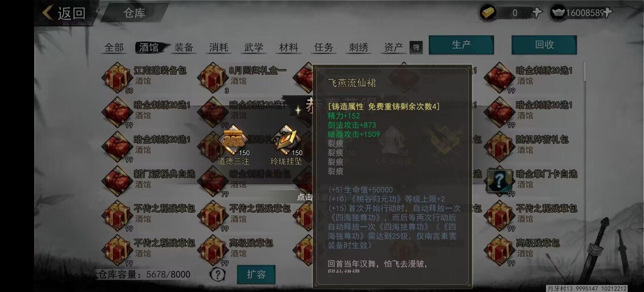Open the 材料 category tab
Image resolution: width=644 pixels, height=292 pixels.
click(288, 48)
